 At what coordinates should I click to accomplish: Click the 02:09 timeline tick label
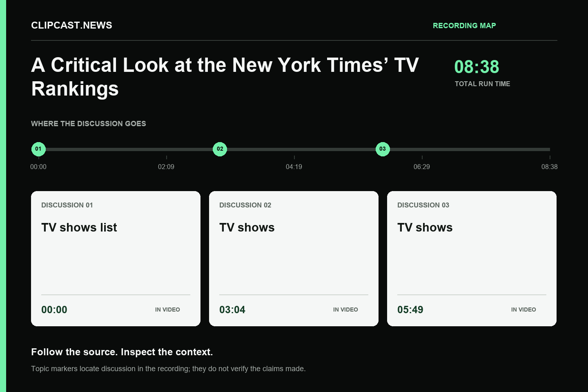[x=166, y=167]
